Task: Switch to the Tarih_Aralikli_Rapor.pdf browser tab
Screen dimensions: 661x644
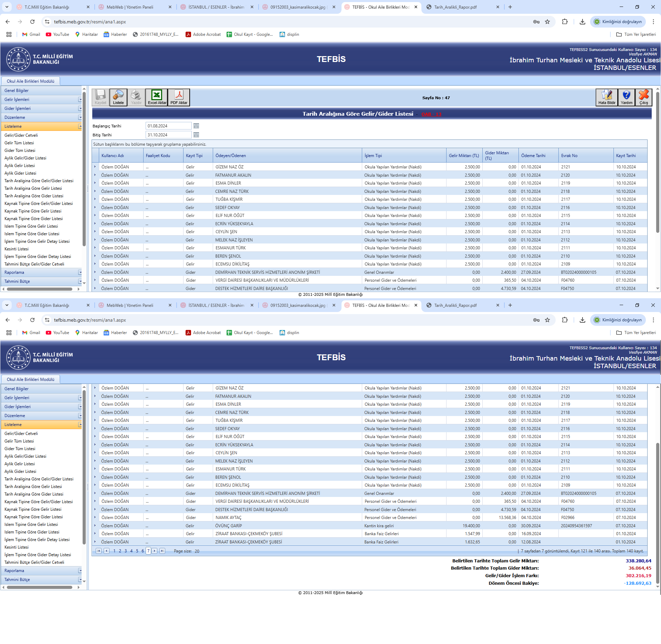Action: tap(455, 7)
